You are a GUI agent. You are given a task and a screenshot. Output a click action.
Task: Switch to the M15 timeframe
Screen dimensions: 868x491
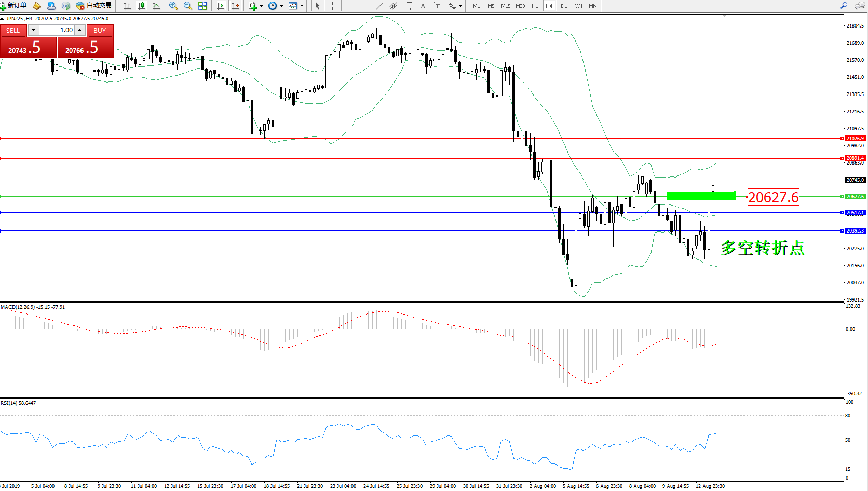[505, 6]
